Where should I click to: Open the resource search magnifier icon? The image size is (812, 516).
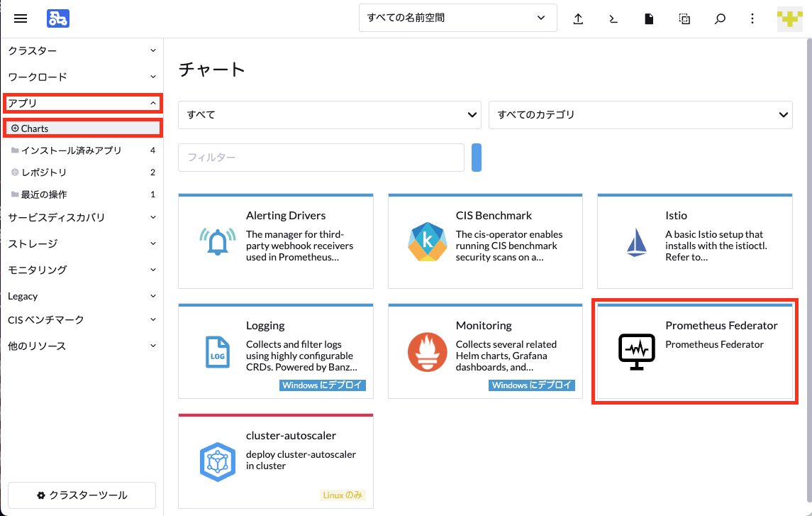[720, 18]
